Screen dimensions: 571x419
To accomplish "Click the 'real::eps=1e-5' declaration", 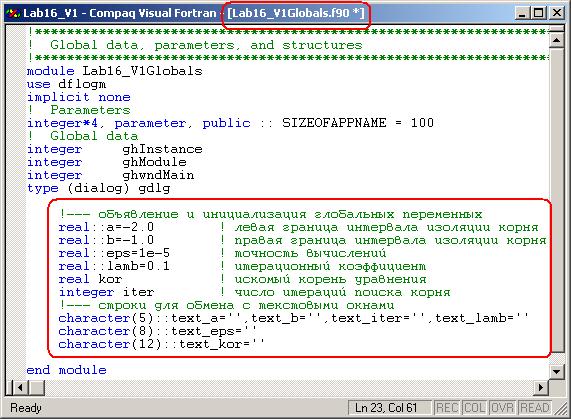I will [114, 253].
